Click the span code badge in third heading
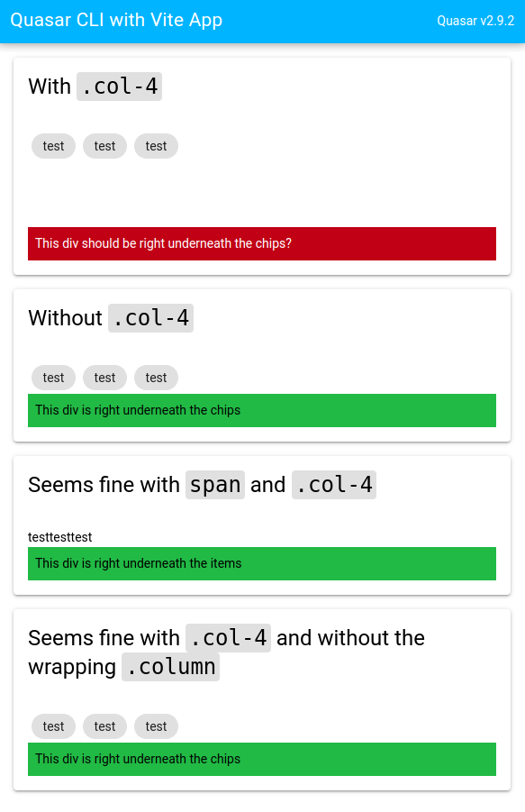 (x=214, y=485)
